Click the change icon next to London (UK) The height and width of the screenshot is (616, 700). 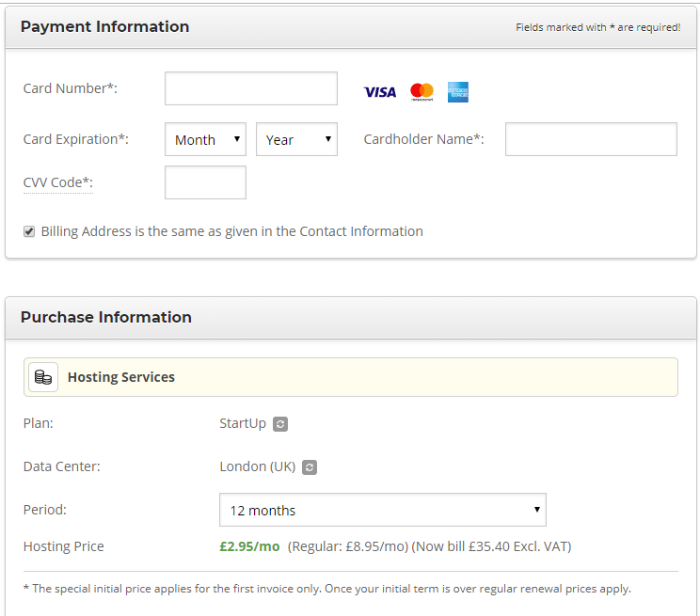(x=310, y=467)
